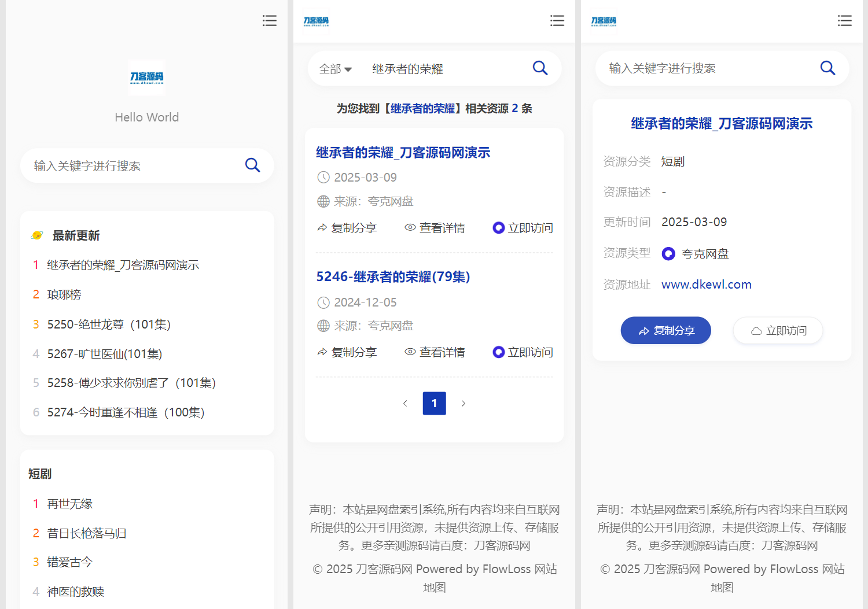This screenshot has width=868, height=609.
Task: Click the eye icon beside 查看详情
Action: pos(410,227)
